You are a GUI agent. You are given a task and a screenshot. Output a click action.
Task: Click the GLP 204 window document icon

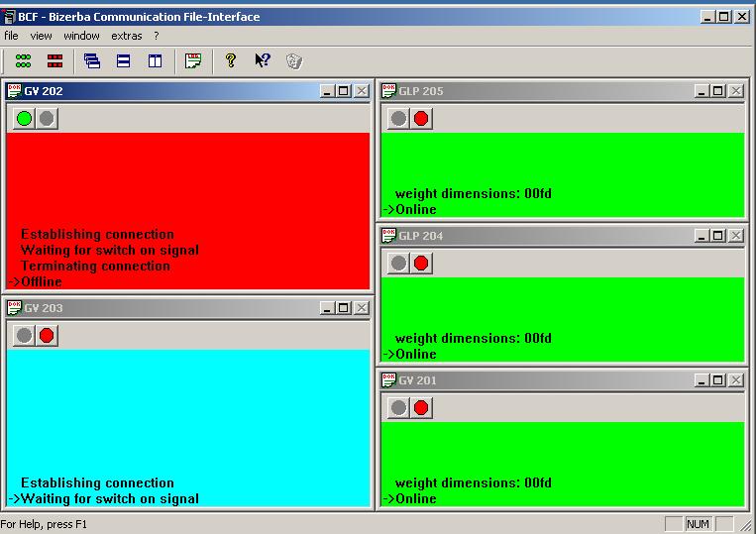point(388,235)
